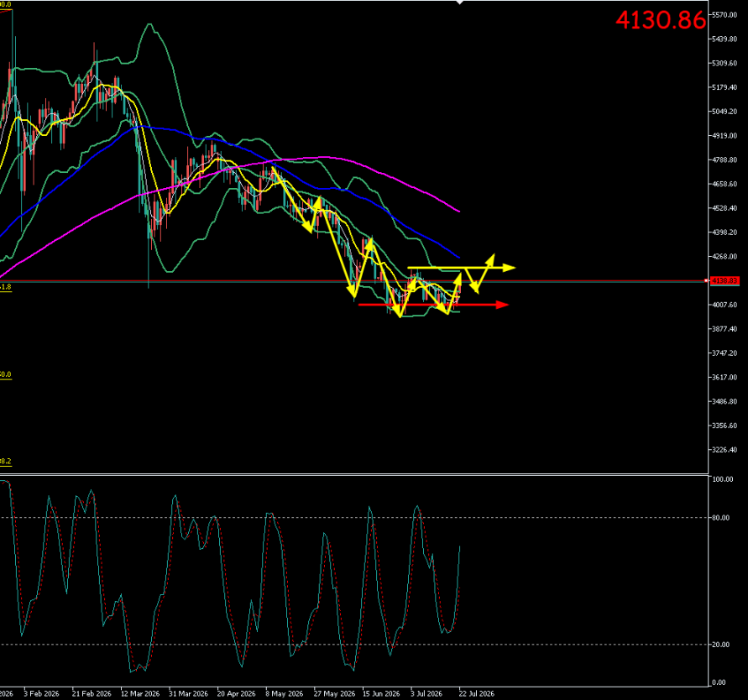This screenshot has width=748, height=700.
Task: Select the 20.00 oscillator level label
Action: point(721,645)
